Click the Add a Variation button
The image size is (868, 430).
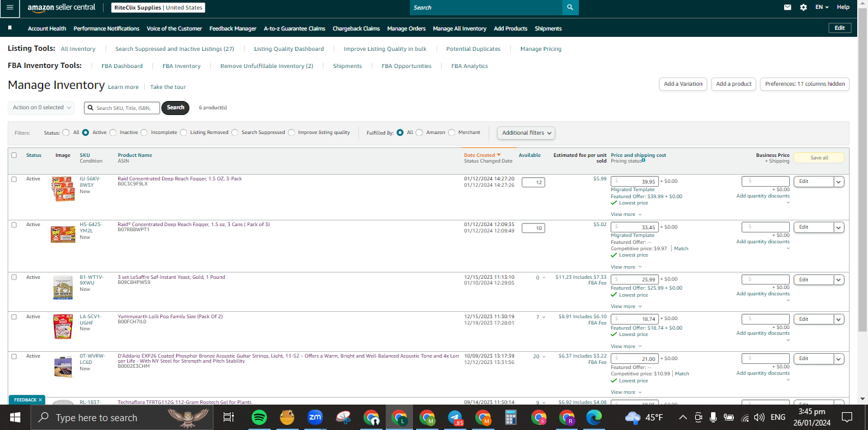click(x=683, y=84)
